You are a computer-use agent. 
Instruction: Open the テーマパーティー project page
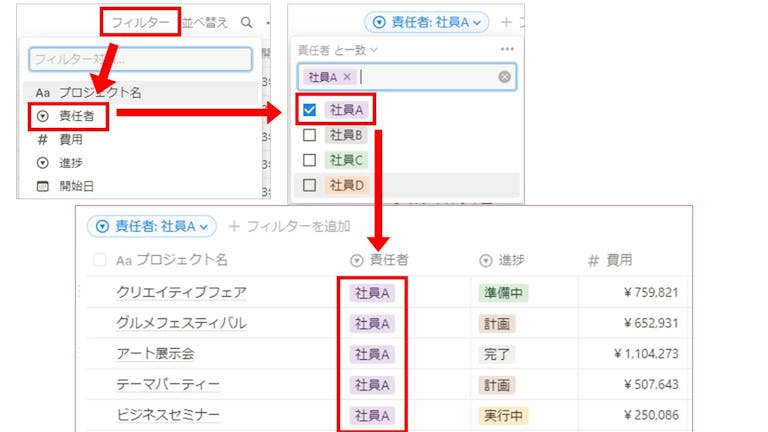168,384
